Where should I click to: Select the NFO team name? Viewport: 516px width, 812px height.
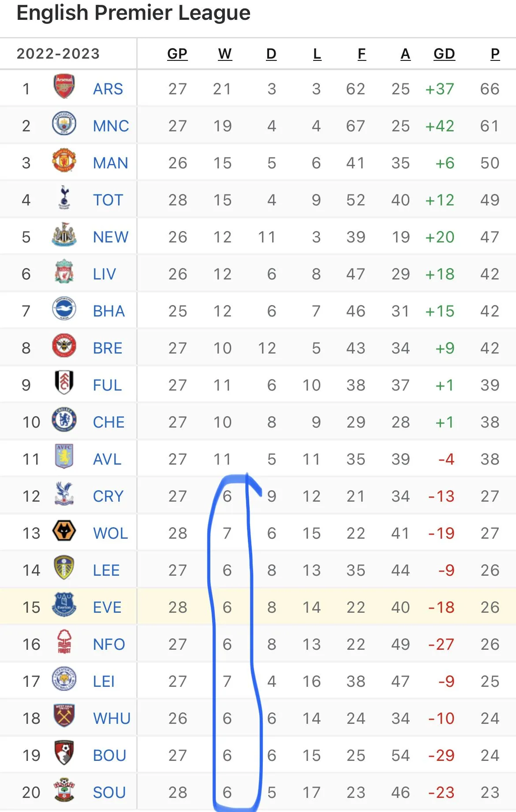109,644
